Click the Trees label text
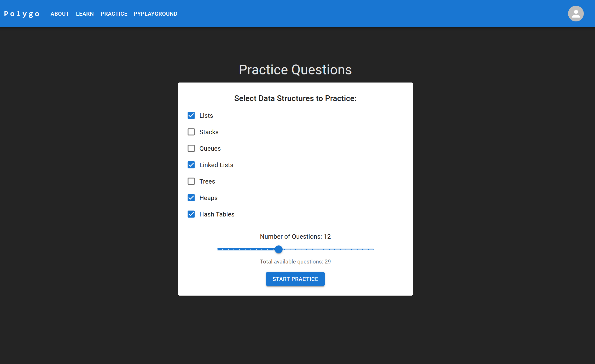This screenshot has height=364, width=595. (207, 181)
